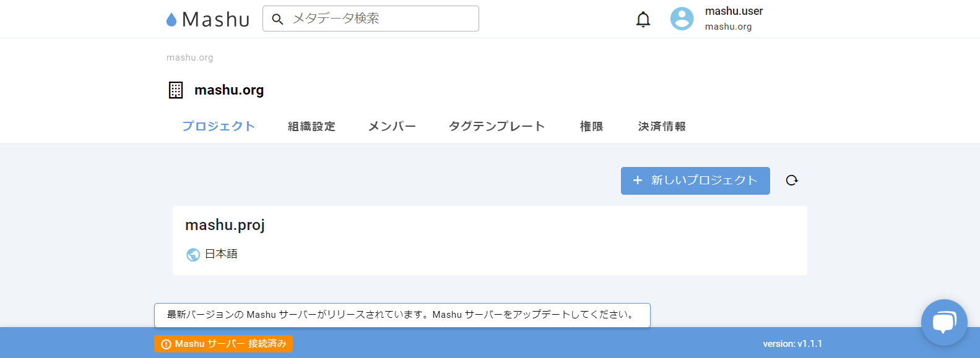The width and height of the screenshot is (980, 358).
Task: Click the Mashu サーバー 接続済み status badge
Action: pyautogui.click(x=223, y=344)
